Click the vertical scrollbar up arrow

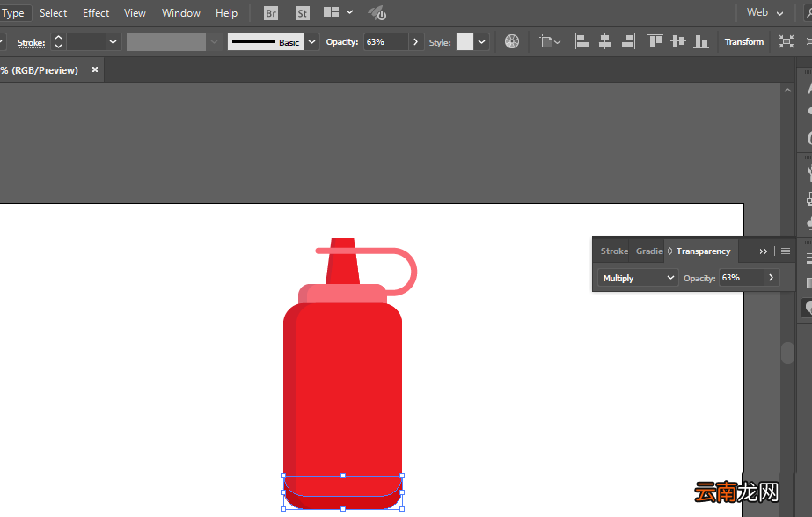(787, 90)
